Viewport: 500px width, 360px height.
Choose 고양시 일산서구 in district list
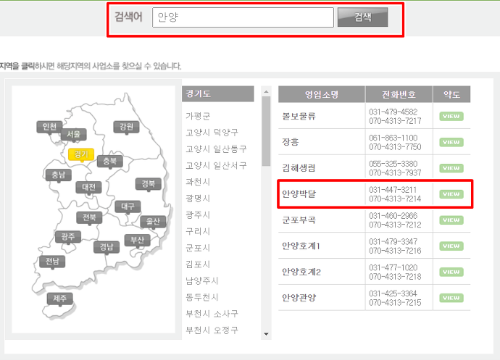[x=216, y=165]
